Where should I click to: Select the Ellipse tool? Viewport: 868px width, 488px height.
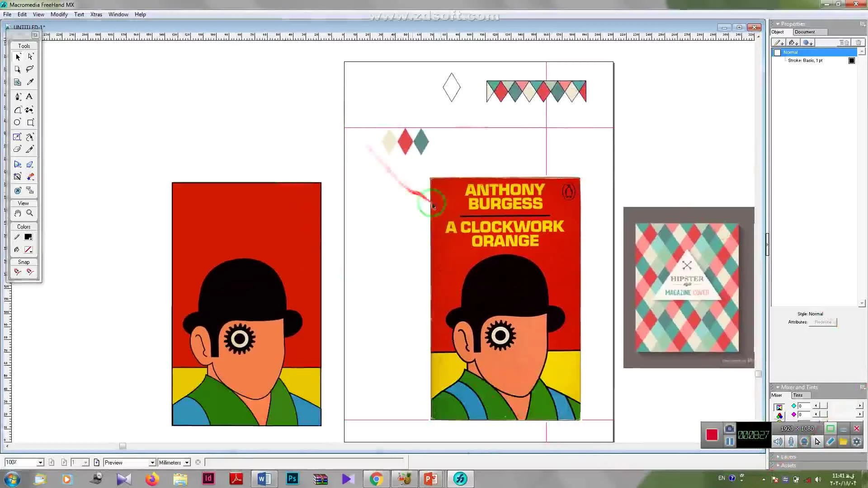[17, 122]
